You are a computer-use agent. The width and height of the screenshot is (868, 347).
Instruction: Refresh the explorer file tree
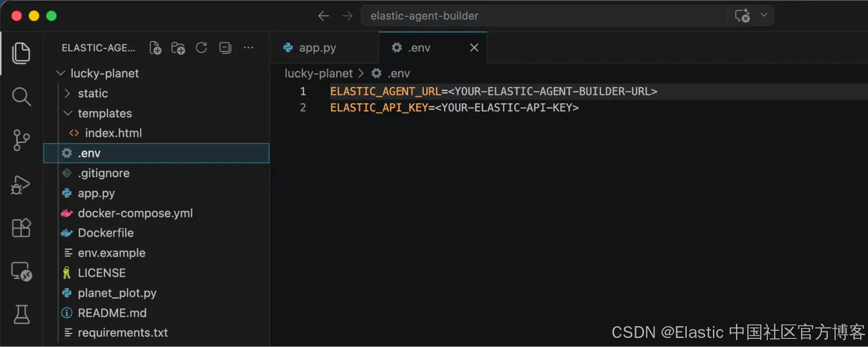tap(202, 48)
